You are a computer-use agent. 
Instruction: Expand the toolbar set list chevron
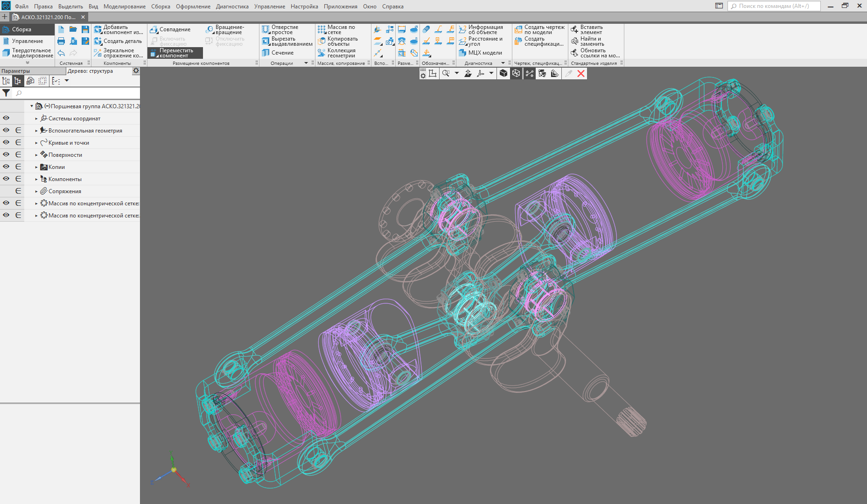(x=28, y=63)
